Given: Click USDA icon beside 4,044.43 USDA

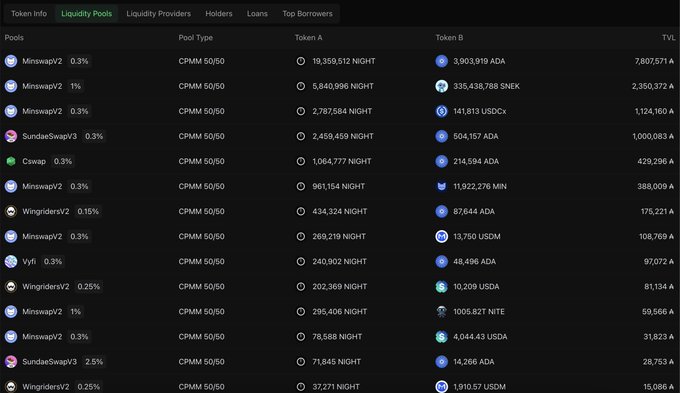Looking at the screenshot, I should coord(441,337).
